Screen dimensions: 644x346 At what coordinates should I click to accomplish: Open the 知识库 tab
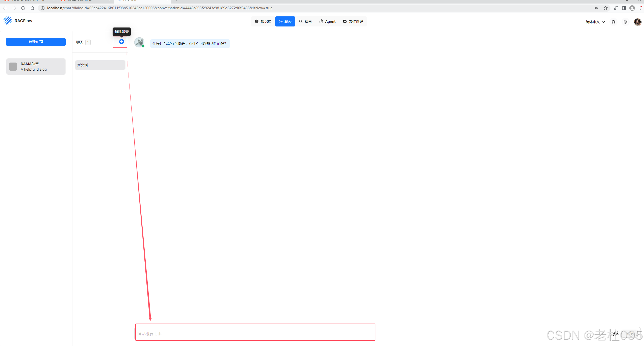[x=263, y=21]
